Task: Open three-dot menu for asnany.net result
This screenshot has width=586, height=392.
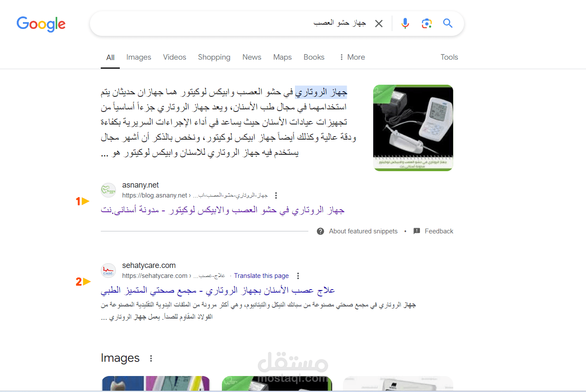Action: pyautogui.click(x=276, y=195)
